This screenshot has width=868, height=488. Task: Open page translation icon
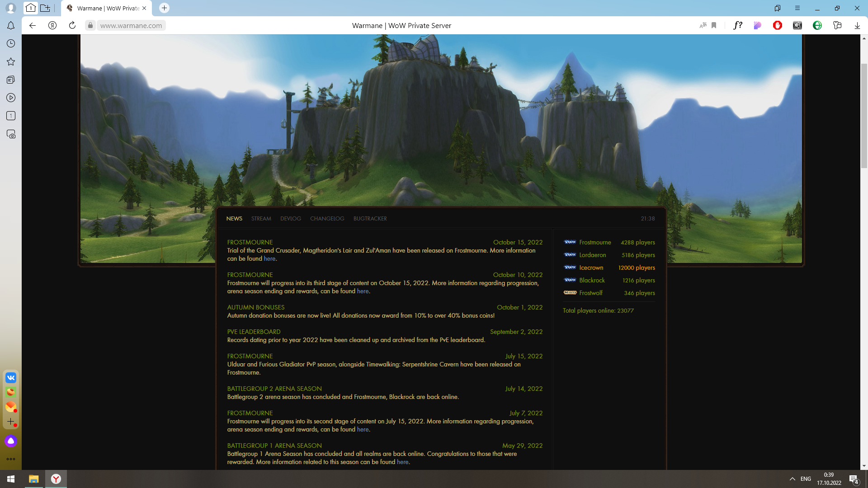coord(703,25)
